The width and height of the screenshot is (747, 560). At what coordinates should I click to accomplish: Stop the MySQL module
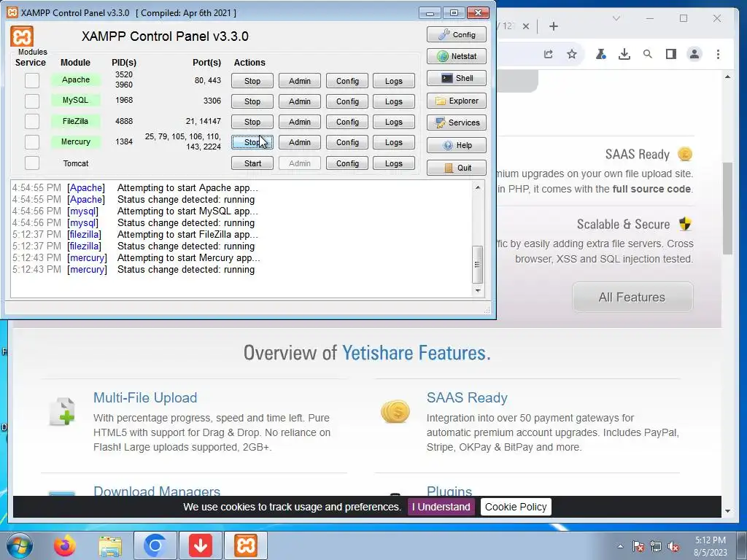(x=252, y=101)
